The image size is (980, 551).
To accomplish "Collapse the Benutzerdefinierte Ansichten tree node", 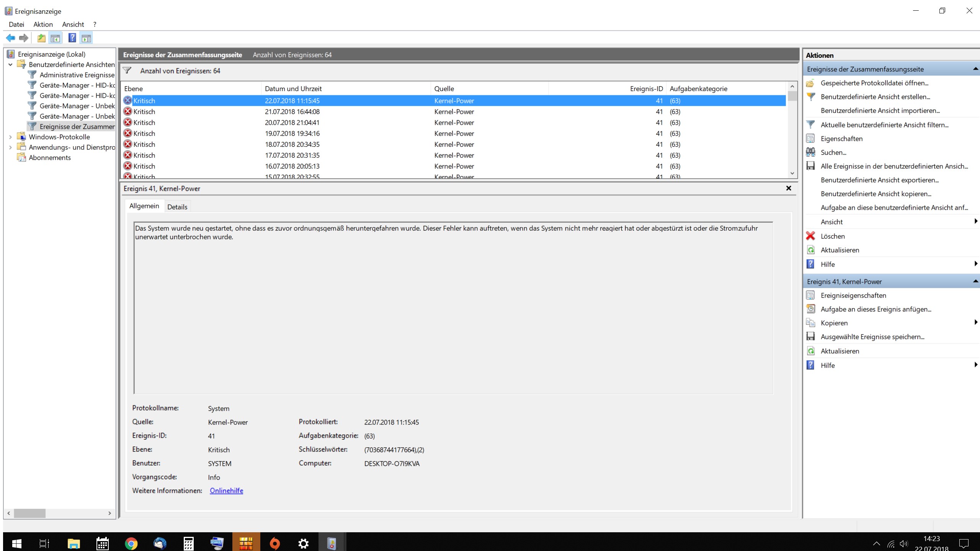I will tap(10, 65).
